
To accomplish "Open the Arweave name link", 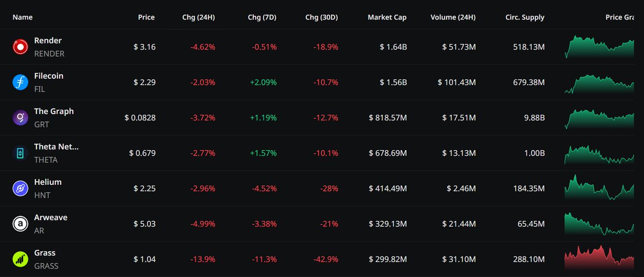I will click(x=50, y=218).
